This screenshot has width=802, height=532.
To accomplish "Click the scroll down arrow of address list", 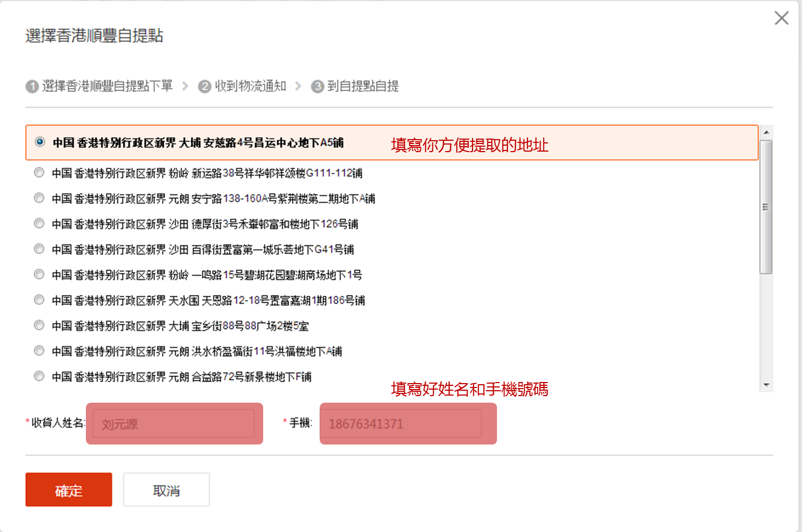I will (766, 385).
